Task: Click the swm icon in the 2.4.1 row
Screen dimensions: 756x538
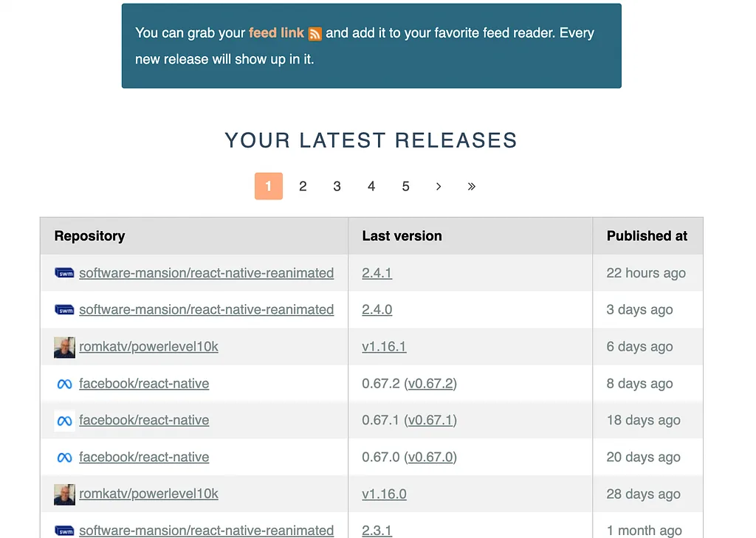Action: point(64,273)
